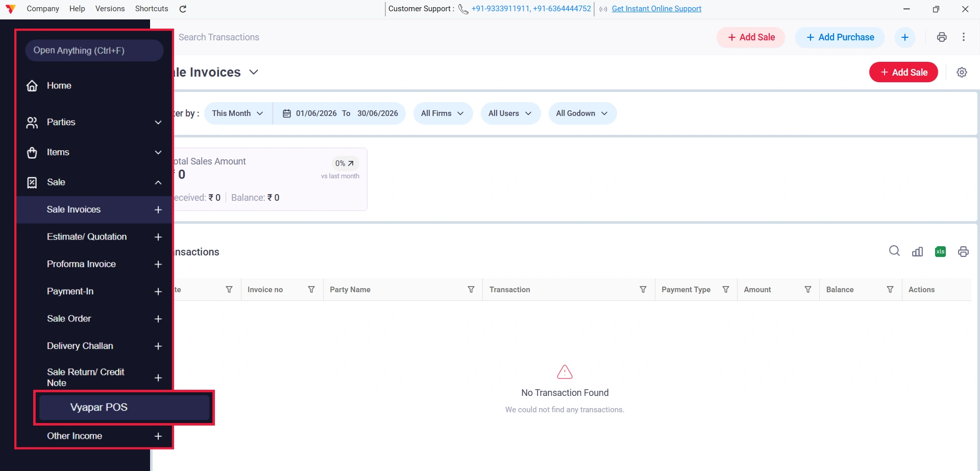Image resolution: width=980 pixels, height=471 pixels.
Task: Filter the Balance column
Action: tap(890, 290)
